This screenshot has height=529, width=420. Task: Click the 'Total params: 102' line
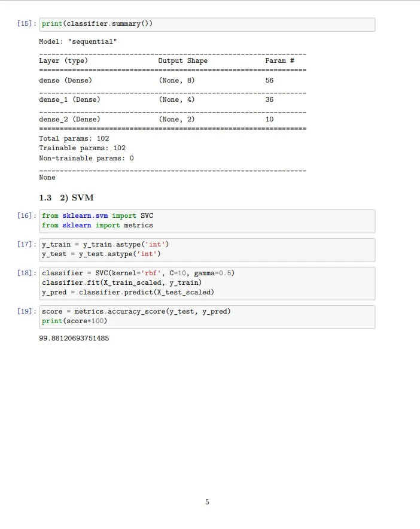tap(74, 139)
